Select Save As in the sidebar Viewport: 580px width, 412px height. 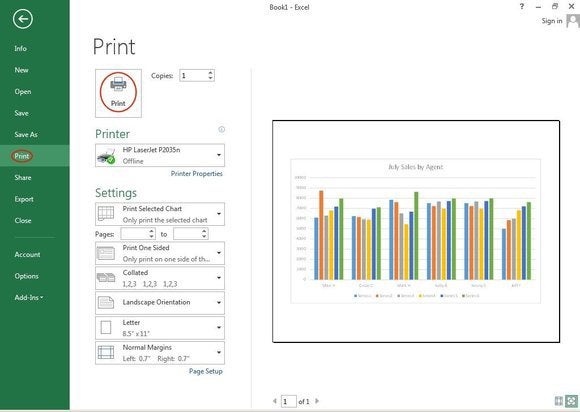[26, 135]
